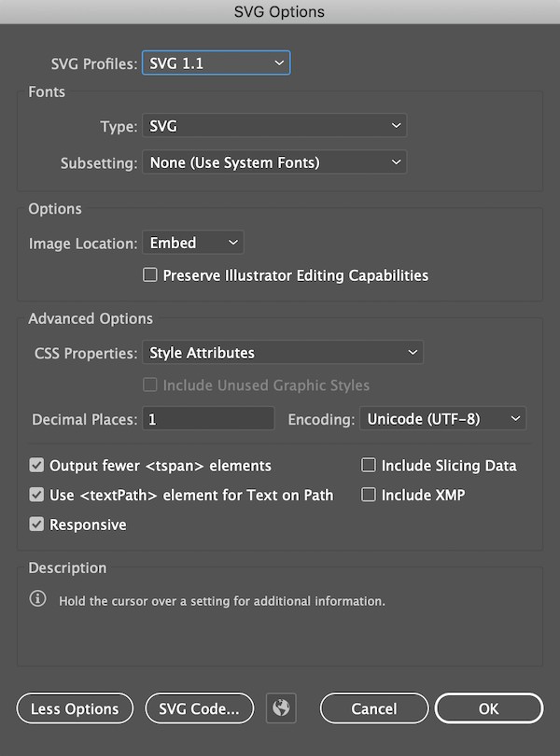This screenshot has height=756, width=560.
Task: Expand the font Type dropdown
Action: pos(274,126)
